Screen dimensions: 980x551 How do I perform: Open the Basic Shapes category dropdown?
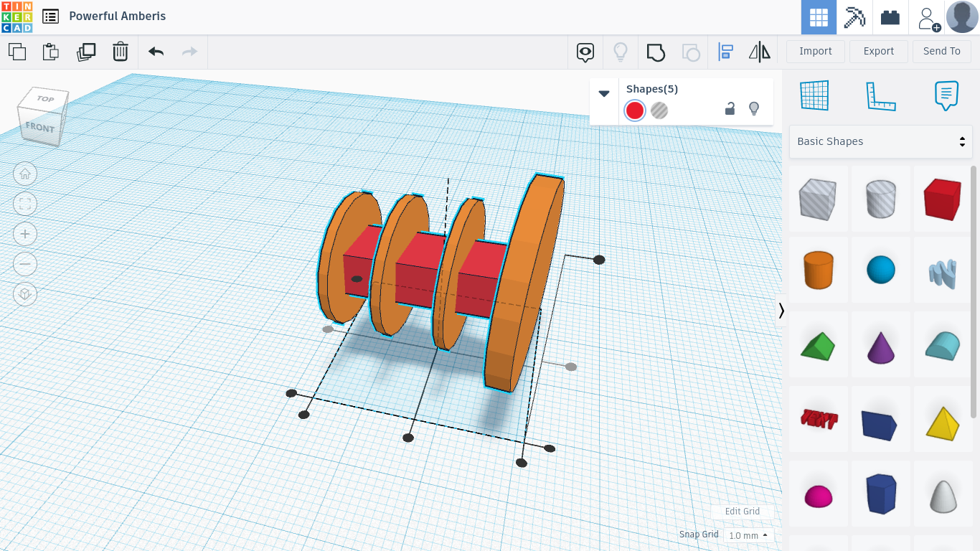click(881, 141)
